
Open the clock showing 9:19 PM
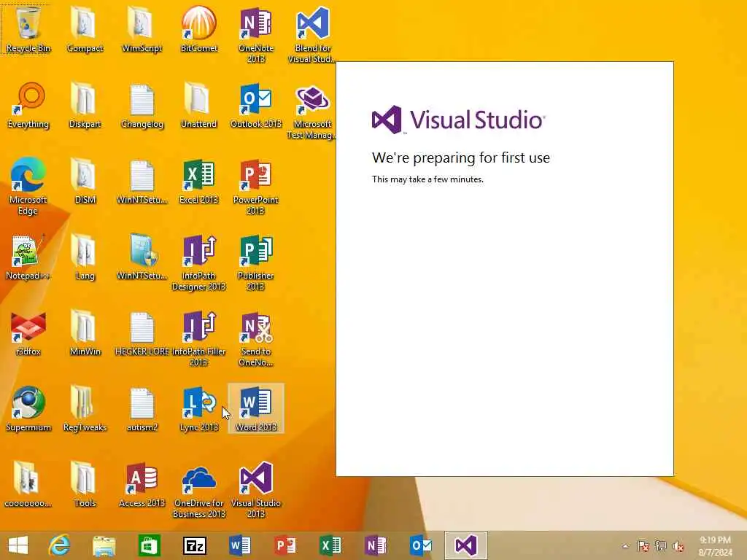pos(715,546)
